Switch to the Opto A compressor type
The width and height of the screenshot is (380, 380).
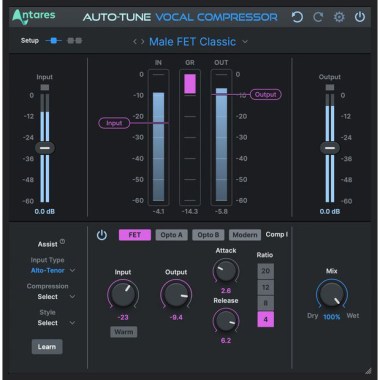click(172, 235)
